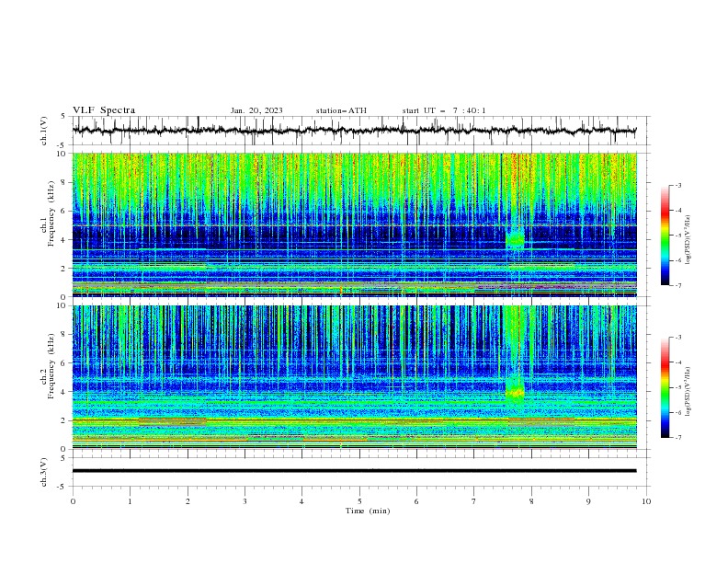728x563 pixels.
Task: Select the "start UT = 7 :40: 1" text
Action: click(x=444, y=110)
